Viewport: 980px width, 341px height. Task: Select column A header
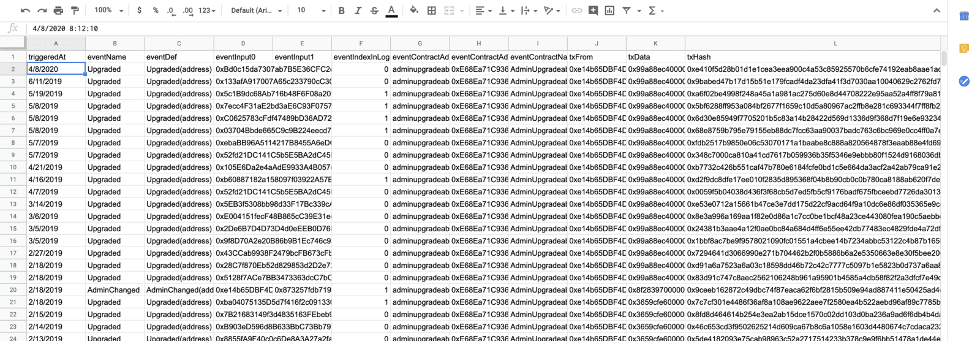pyautogui.click(x=56, y=44)
